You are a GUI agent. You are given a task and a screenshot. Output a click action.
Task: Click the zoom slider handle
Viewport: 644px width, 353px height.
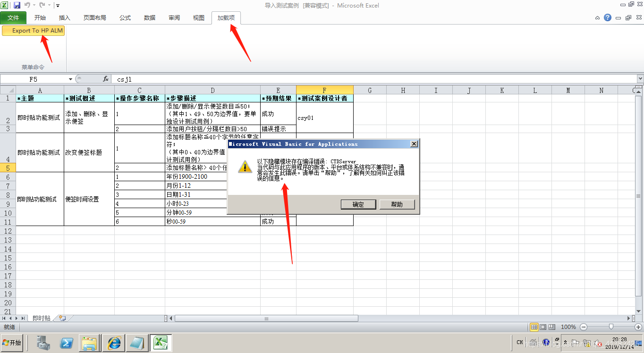611,327
